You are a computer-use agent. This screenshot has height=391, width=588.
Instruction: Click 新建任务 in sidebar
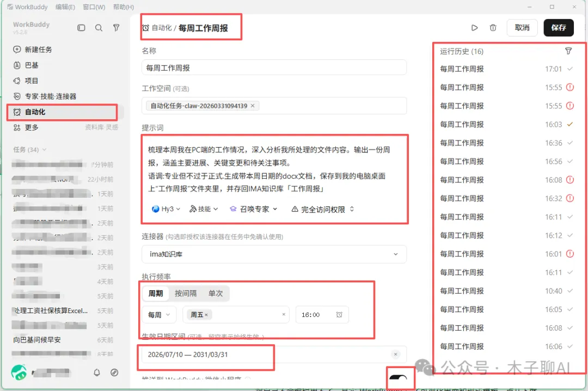pos(38,50)
